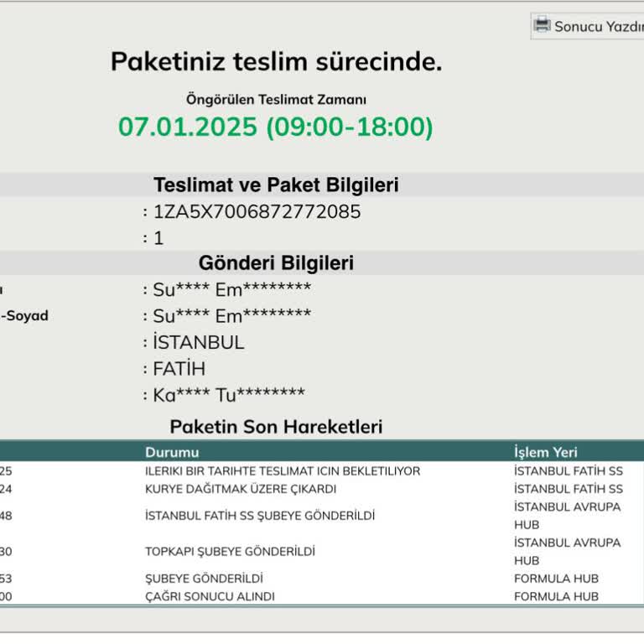Click İSTANBUL FATİH SS ŞUBEYE GÖNDERİLDİ status

[x=260, y=516]
